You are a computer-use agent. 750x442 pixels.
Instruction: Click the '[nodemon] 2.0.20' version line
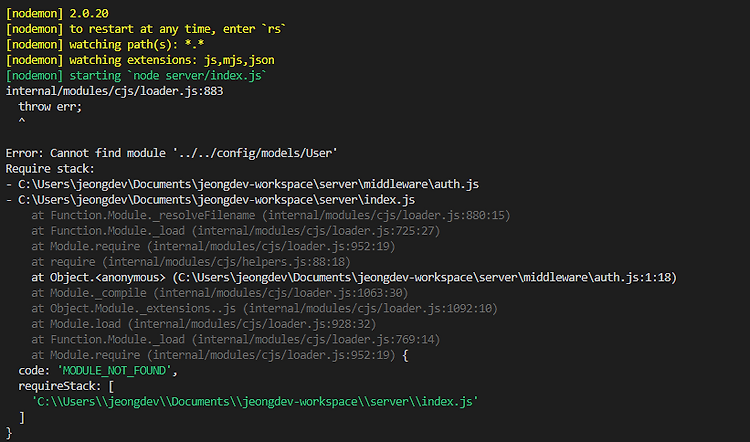[x=57, y=13]
